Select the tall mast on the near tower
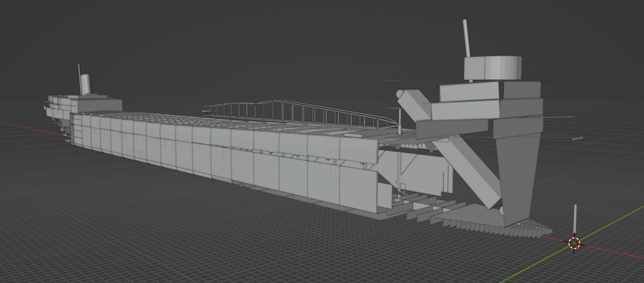The image size is (644, 283). click(x=466, y=38)
